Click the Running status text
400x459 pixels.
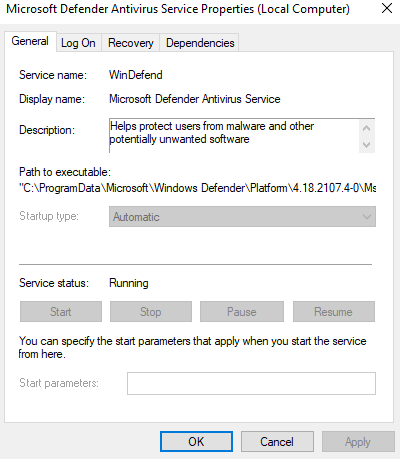[129, 283]
